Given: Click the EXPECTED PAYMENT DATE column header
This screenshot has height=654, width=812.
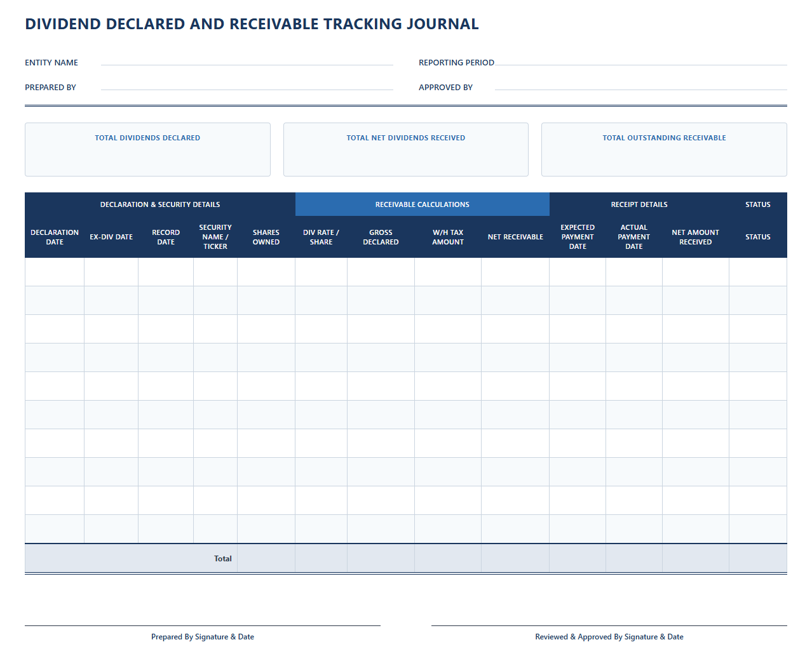Looking at the screenshot, I should point(578,237).
